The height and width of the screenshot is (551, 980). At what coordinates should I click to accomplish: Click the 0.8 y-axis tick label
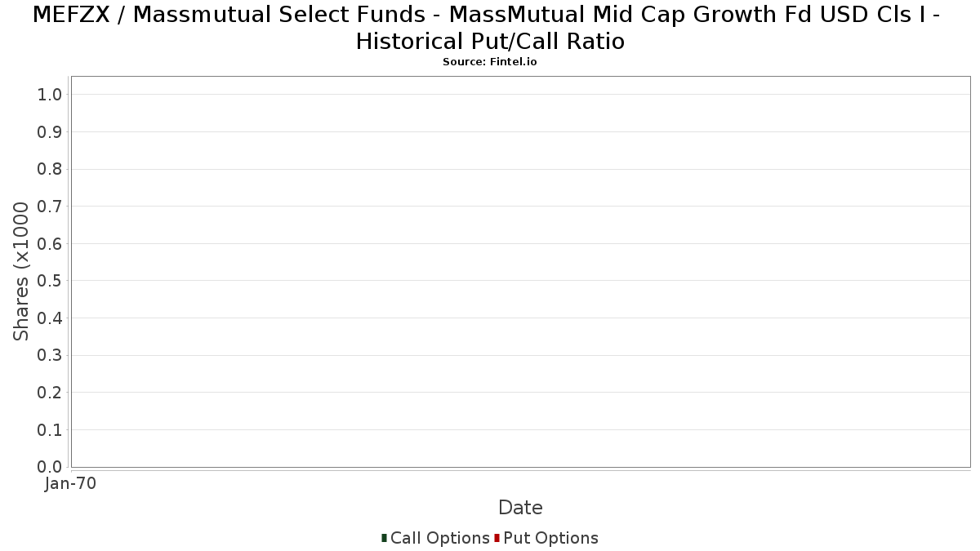(50, 169)
